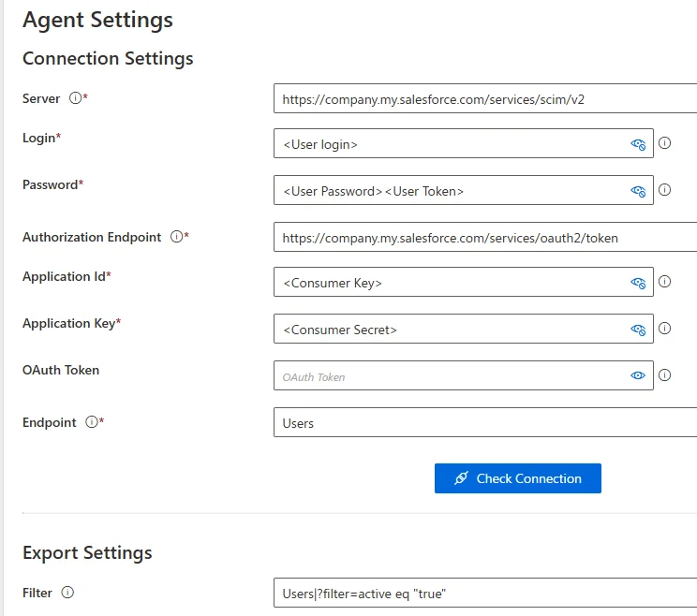Click the Filter label text
This screenshot has height=616, width=697.
pos(37,593)
